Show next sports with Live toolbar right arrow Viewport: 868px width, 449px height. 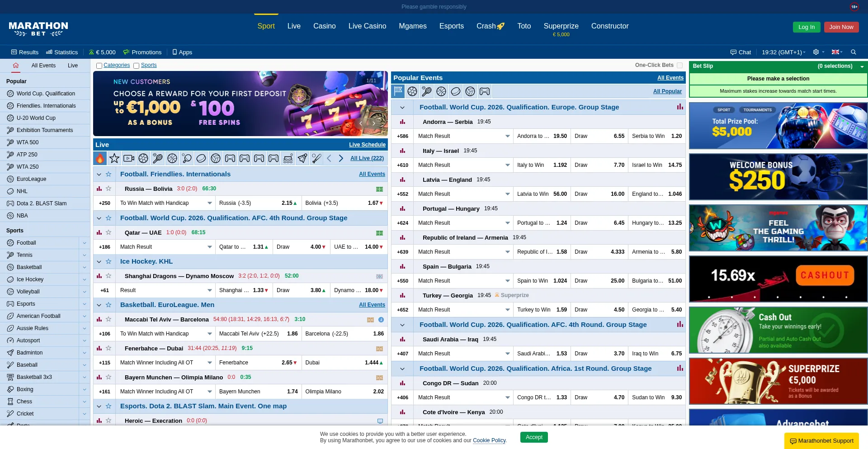pyautogui.click(x=341, y=158)
